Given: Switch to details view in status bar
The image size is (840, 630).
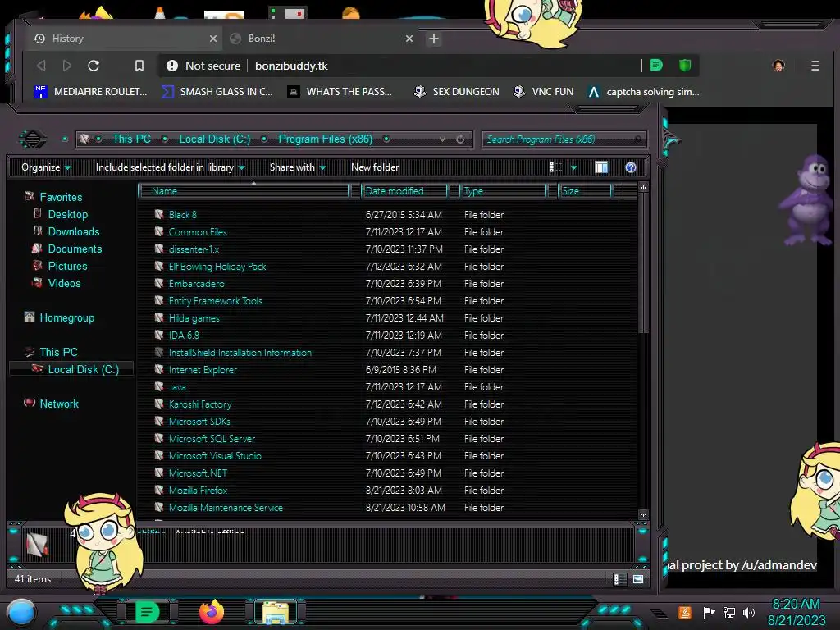Looking at the screenshot, I should (x=620, y=579).
